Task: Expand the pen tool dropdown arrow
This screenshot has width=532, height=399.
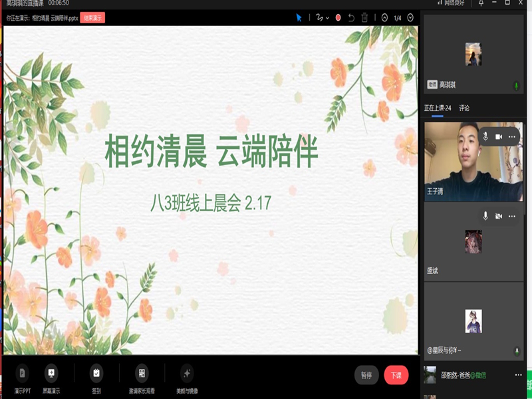Action: pyautogui.click(x=327, y=18)
